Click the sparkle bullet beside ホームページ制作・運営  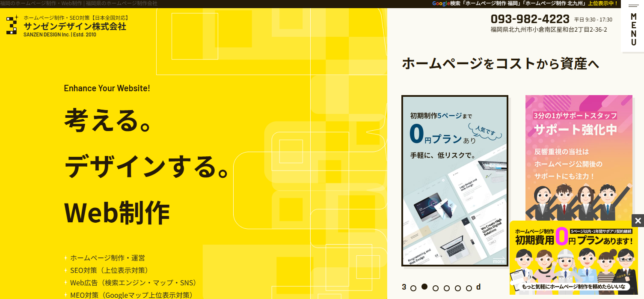(65, 258)
